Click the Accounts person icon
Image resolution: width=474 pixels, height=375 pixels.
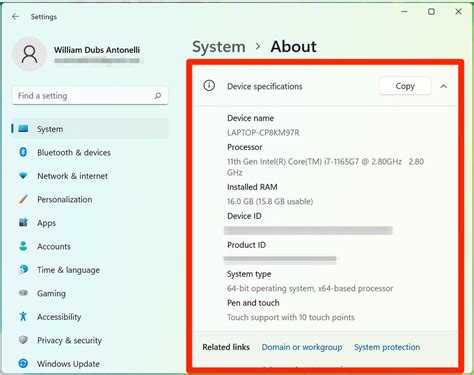click(23, 246)
